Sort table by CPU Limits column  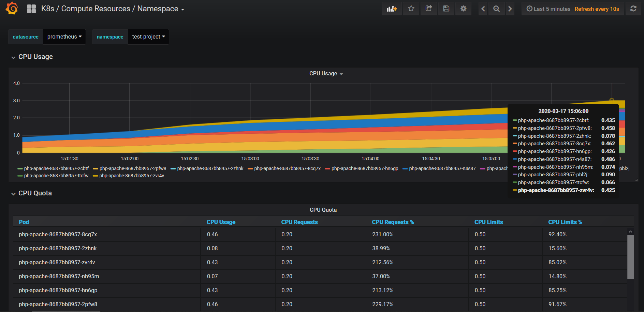point(488,222)
